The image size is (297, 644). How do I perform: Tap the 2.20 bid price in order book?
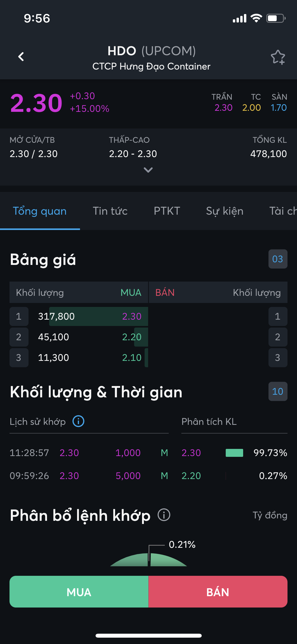click(x=132, y=337)
